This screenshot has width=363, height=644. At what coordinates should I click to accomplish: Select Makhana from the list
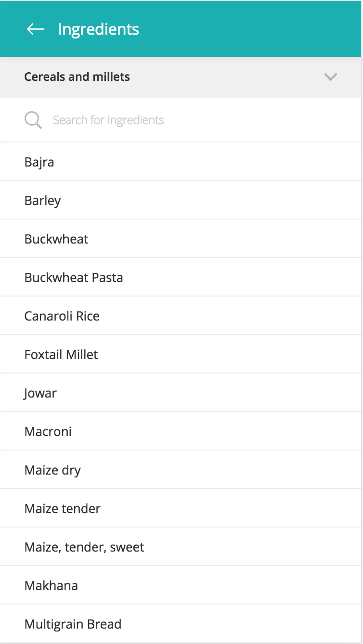(51, 586)
